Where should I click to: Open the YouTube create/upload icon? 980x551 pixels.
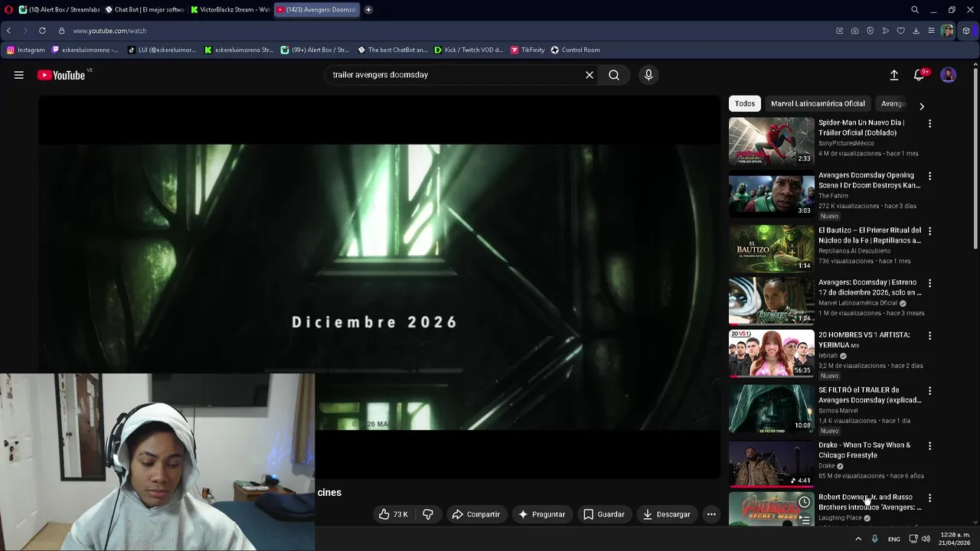click(893, 75)
